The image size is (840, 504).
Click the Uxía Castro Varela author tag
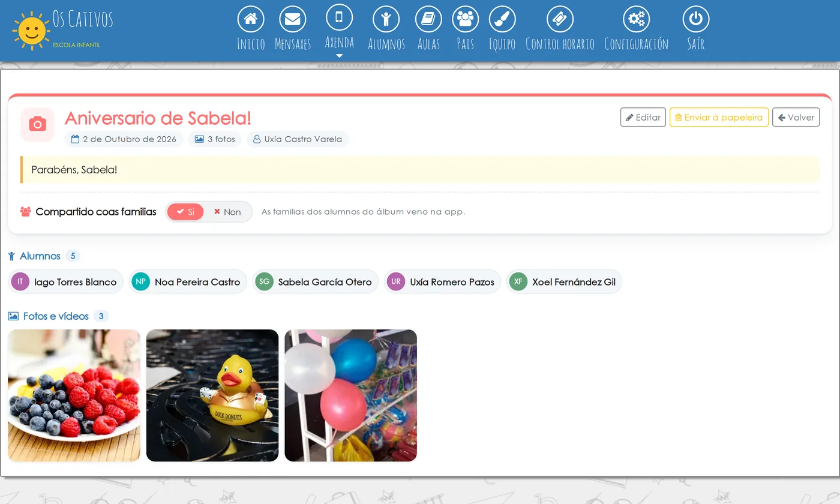click(x=298, y=139)
